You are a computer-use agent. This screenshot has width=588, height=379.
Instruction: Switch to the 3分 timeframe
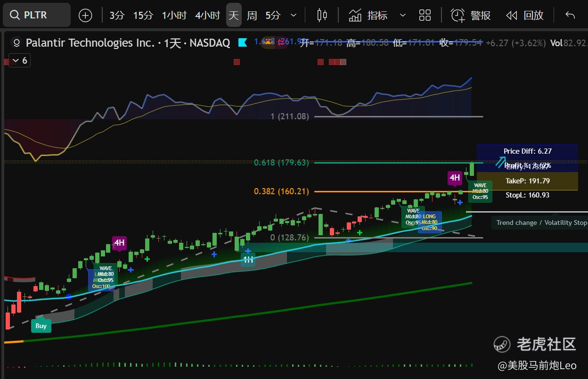[117, 15]
